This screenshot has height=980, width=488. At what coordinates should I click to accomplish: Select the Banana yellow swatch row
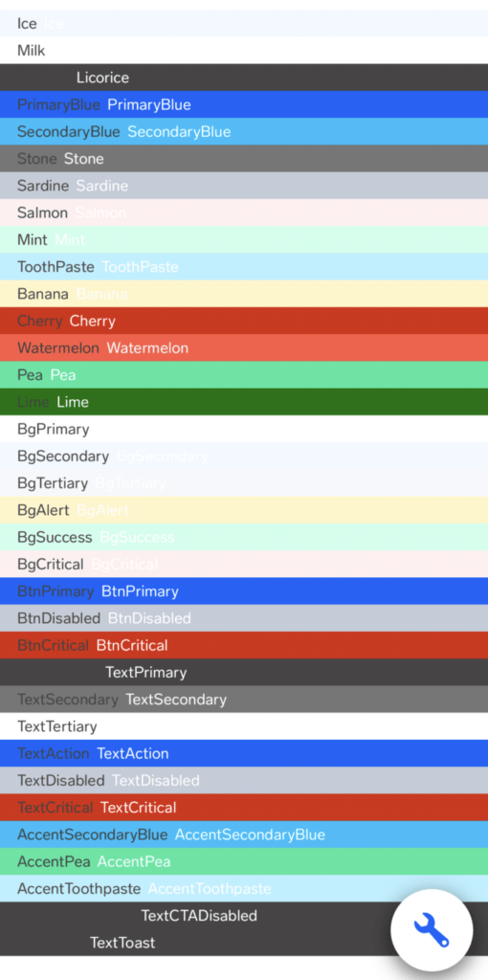pyautogui.click(x=244, y=294)
